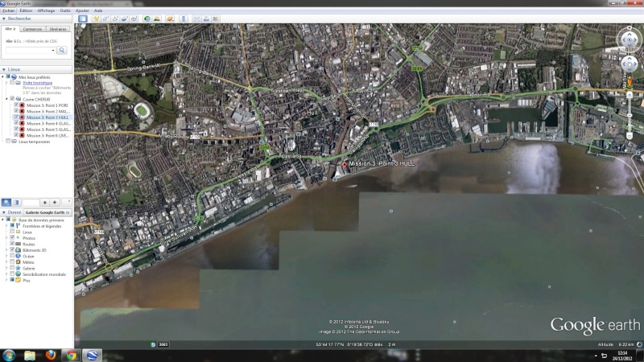This screenshot has width=644, height=362.
Task: Open the Visite touristique link
Action: [x=37, y=83]
